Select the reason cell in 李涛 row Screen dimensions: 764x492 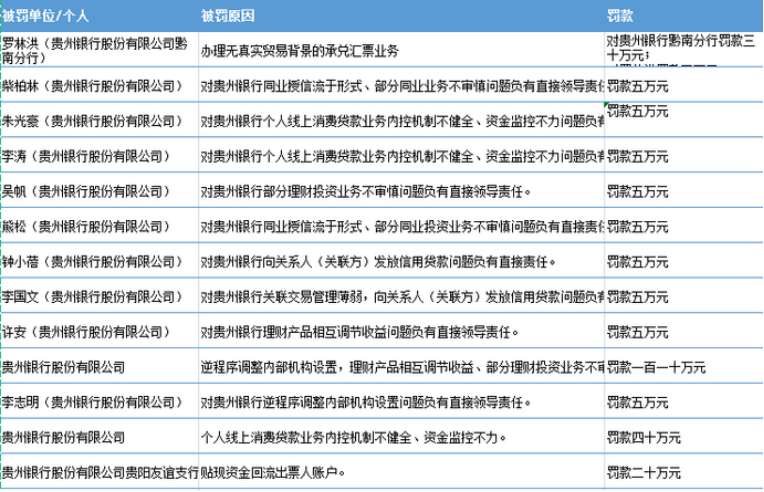401,155
